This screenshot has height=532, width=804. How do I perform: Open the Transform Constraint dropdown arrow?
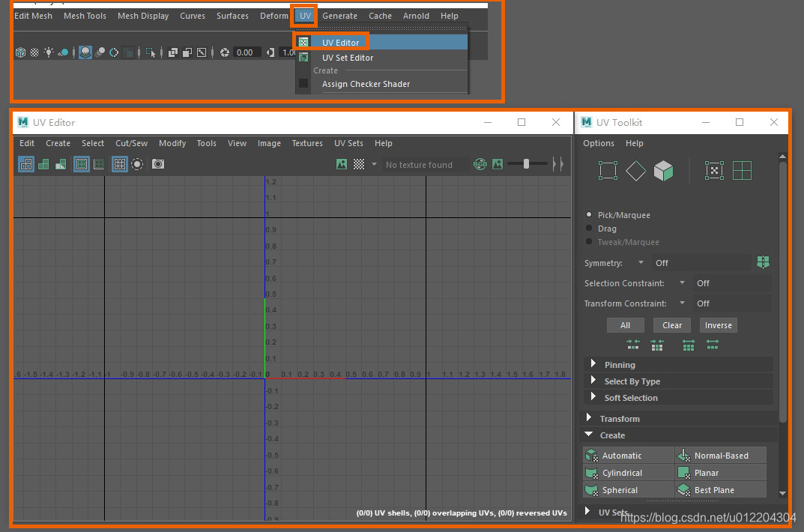pyautogui.click(x=682, y=303)
